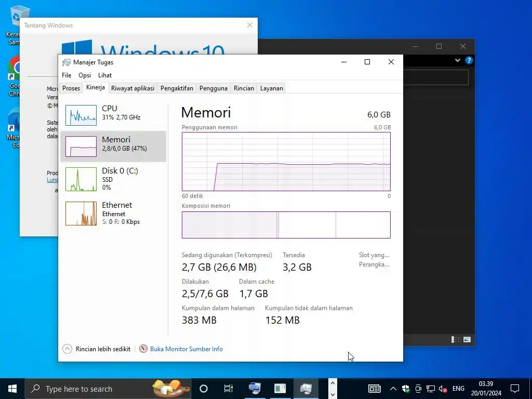The width and height of the screenshot is (532, 399).
Task: Close the Manajer Tugas window
Action: coord(391,62)
